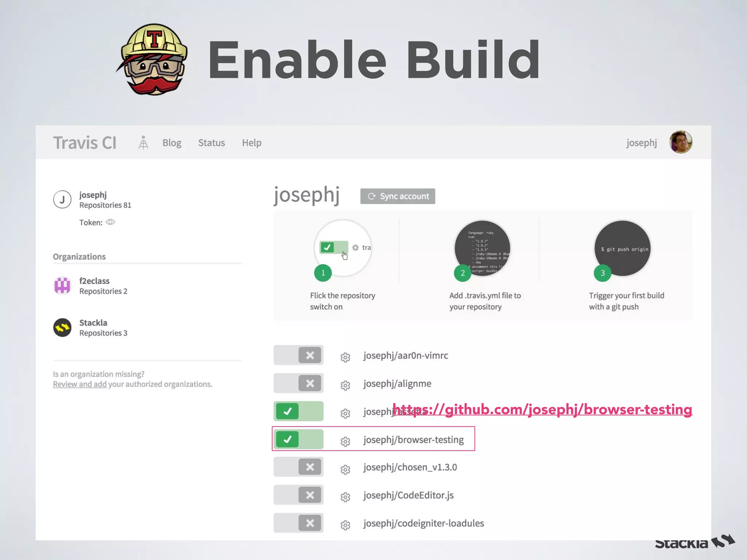Click the josephj username in the top bar
The height and width of the screenshot is (560, 747).
click(642, 143)
